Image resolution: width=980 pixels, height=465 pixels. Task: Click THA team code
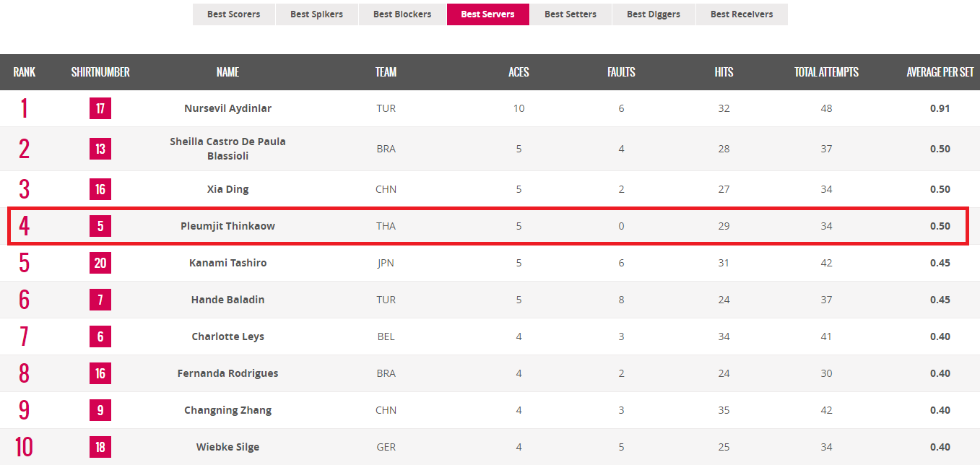click(x=386, y=226)
